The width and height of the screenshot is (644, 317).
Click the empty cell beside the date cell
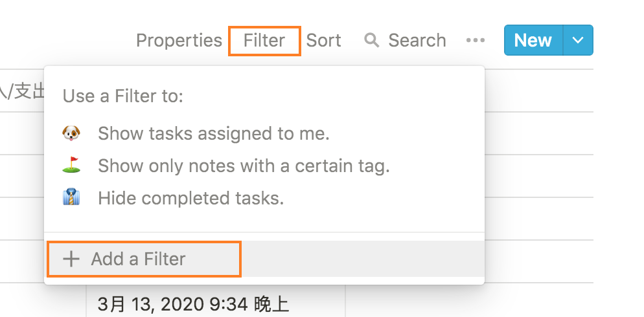click(469, 300)
